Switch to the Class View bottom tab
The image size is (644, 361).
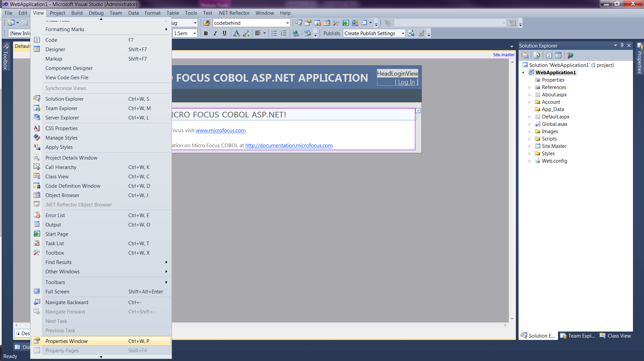[615, 336]
